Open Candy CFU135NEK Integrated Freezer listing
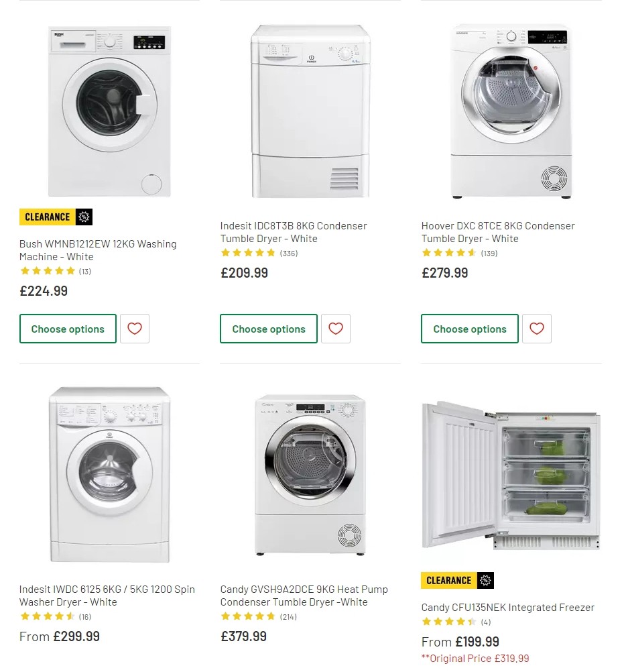 coord(507,608)
